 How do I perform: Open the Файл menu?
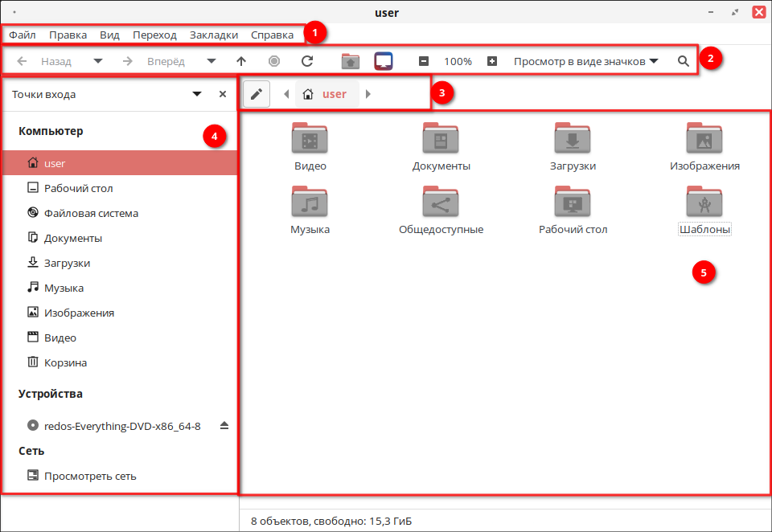coord(23,35)
